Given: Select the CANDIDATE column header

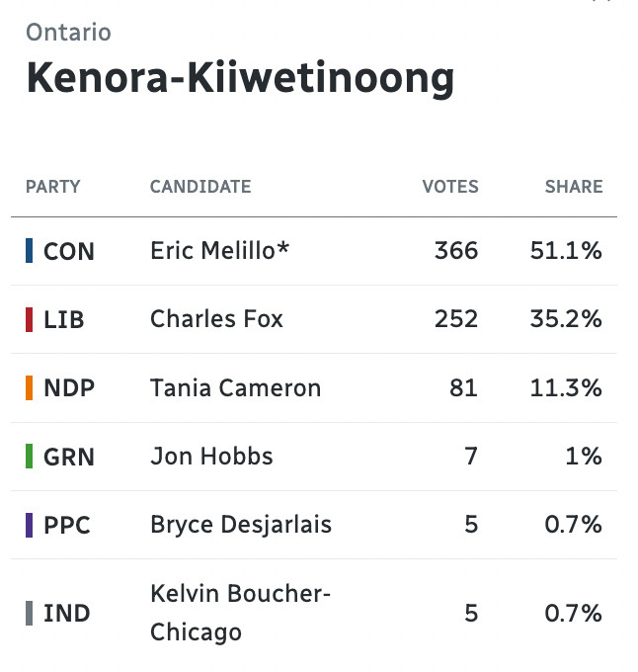Looking at the screenshot, I should click(x=200, y=187).
